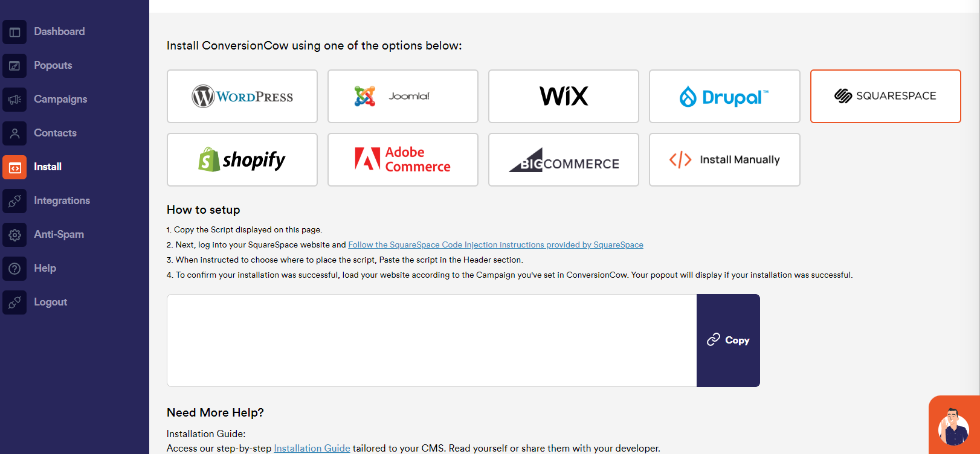Open Anti-Spam menu label

(59, 234)
